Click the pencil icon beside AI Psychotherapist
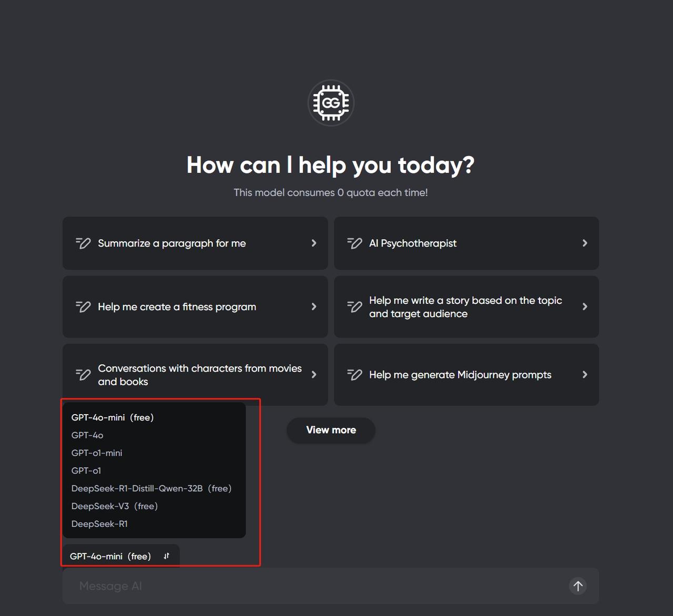The width and height of the screenshot is (673, 616). (354, 243)
